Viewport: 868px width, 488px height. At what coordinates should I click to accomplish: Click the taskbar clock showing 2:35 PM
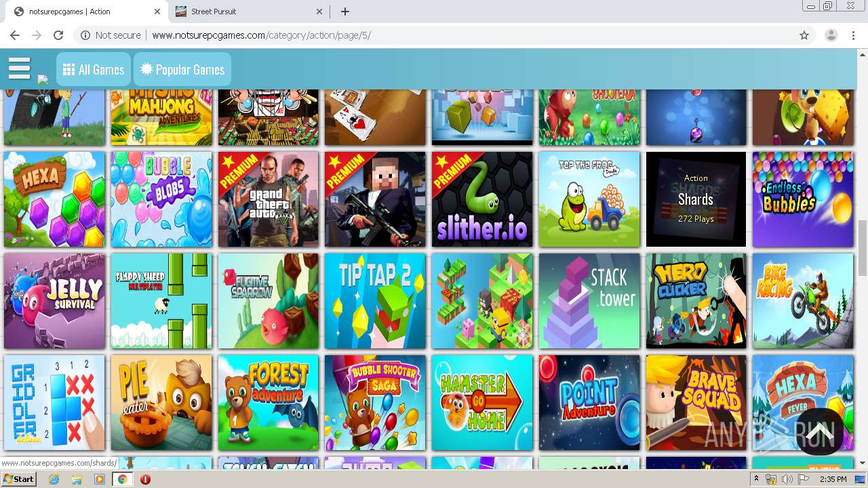(832, 479)
